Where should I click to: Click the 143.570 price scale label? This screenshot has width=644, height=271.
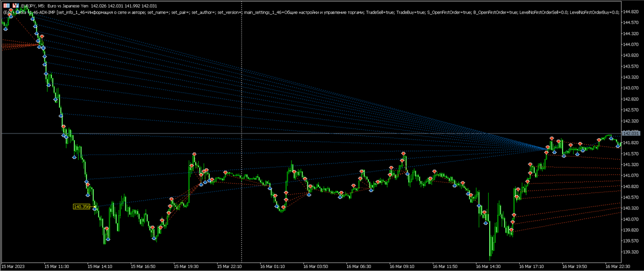(x=631, y=66)
